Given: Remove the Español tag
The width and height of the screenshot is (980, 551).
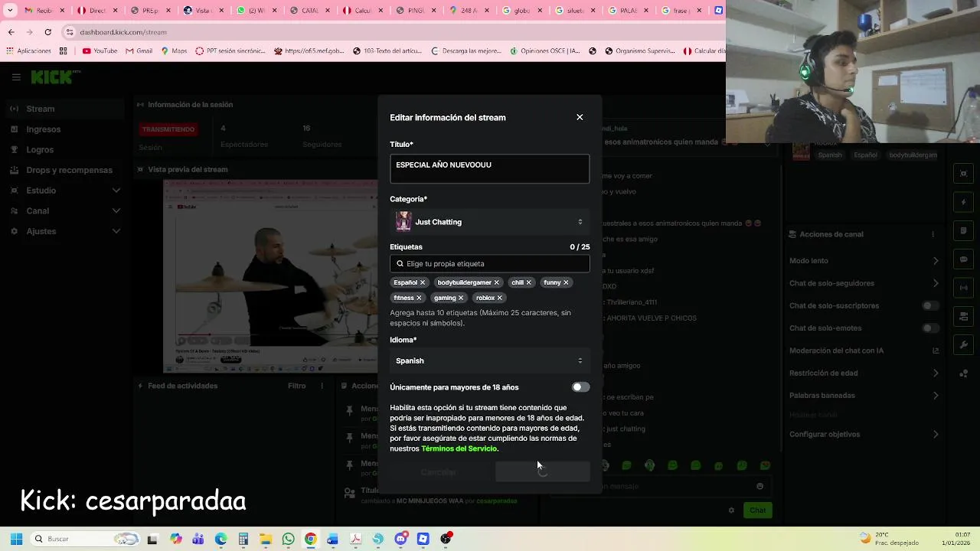Looking at the screenshot, I should point(422,282).
